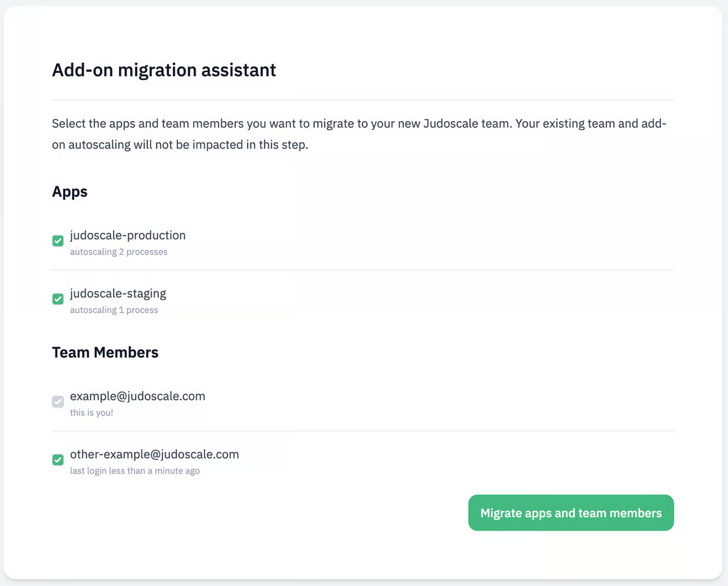728x586 pixels.
Task: Click the greyed-out example@judoscale.com checkbox
Action: [x=58, y=402]
